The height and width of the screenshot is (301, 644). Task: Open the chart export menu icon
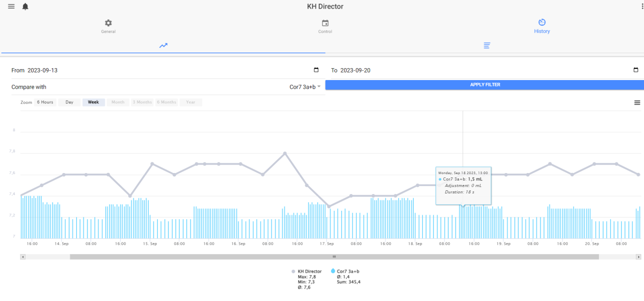point(637,102)
